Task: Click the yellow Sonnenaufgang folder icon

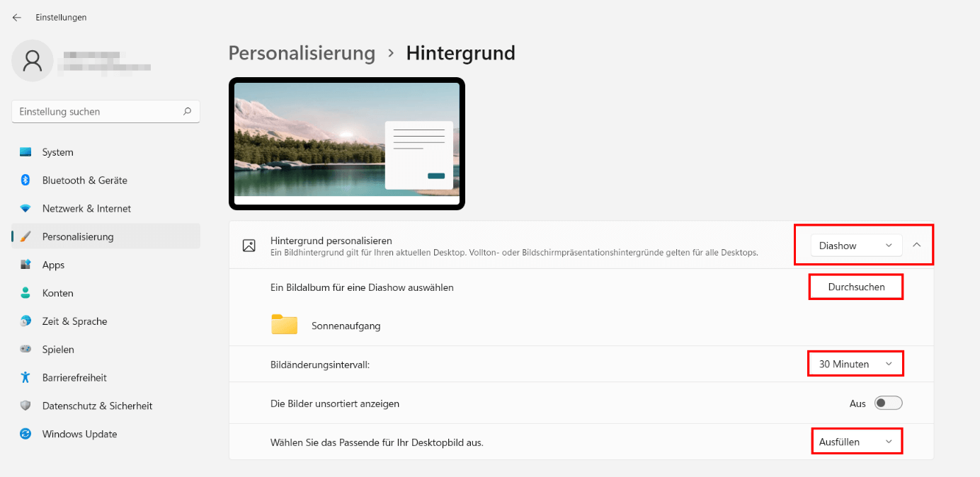Action: 285,325
